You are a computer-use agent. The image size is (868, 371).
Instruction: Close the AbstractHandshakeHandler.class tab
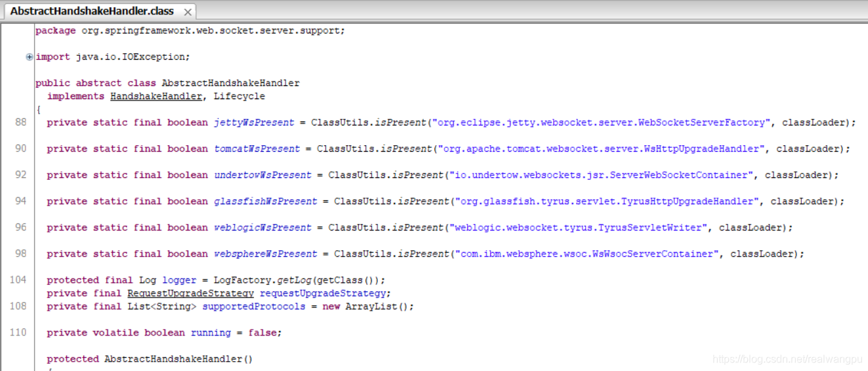(188, 12)
